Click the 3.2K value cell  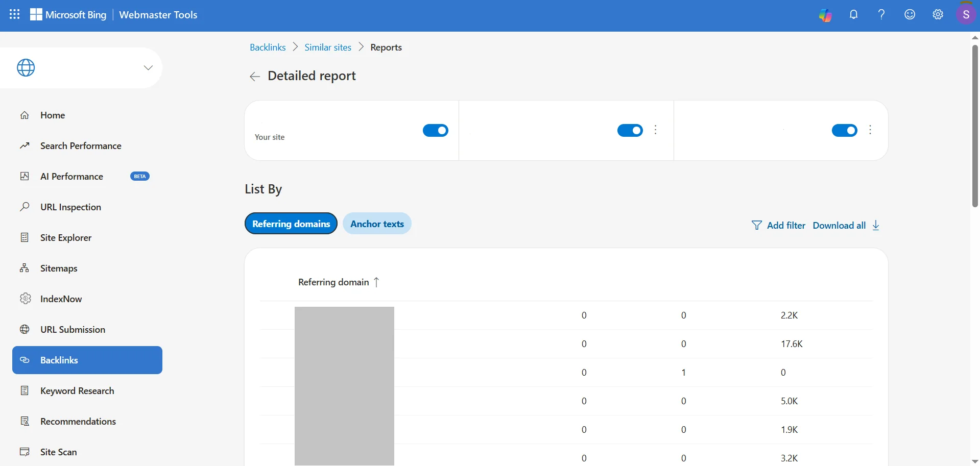[789, 458]
